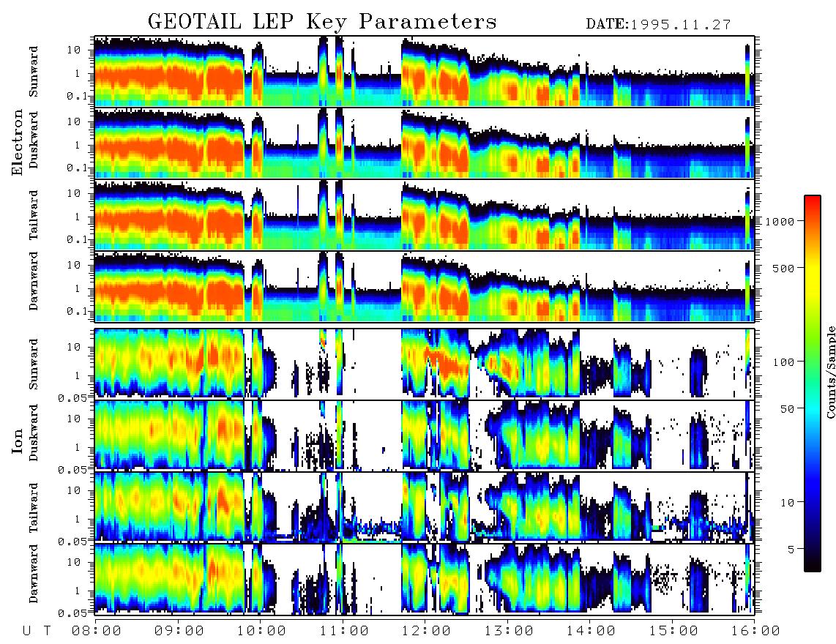Click the GEOTAIL LEP Key Parameters title
This screenshot has height=644, width=836.
coord(322,22)
